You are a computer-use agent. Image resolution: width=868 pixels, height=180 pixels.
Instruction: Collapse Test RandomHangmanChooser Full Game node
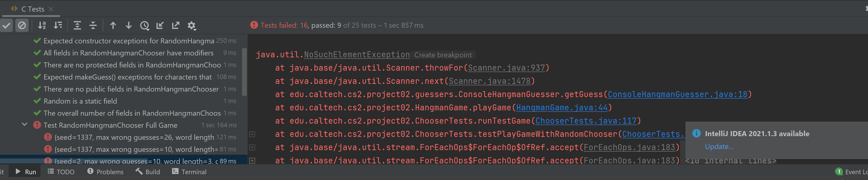click(25, 125)
